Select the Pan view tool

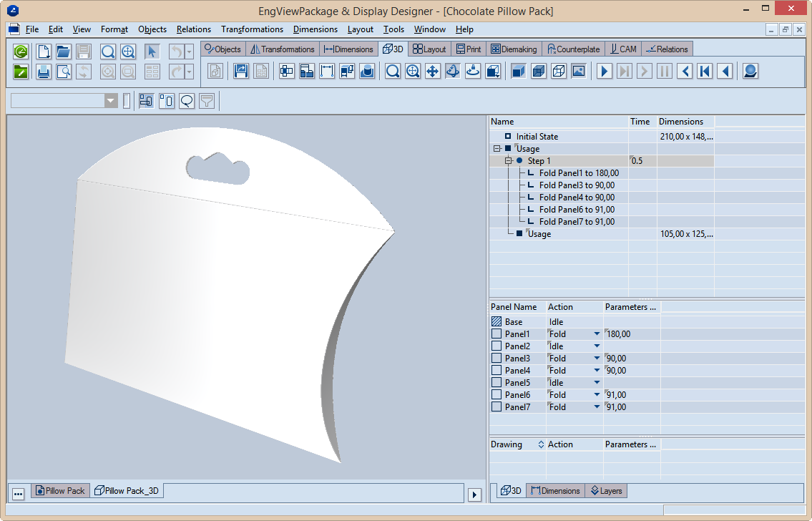point(432,71)
